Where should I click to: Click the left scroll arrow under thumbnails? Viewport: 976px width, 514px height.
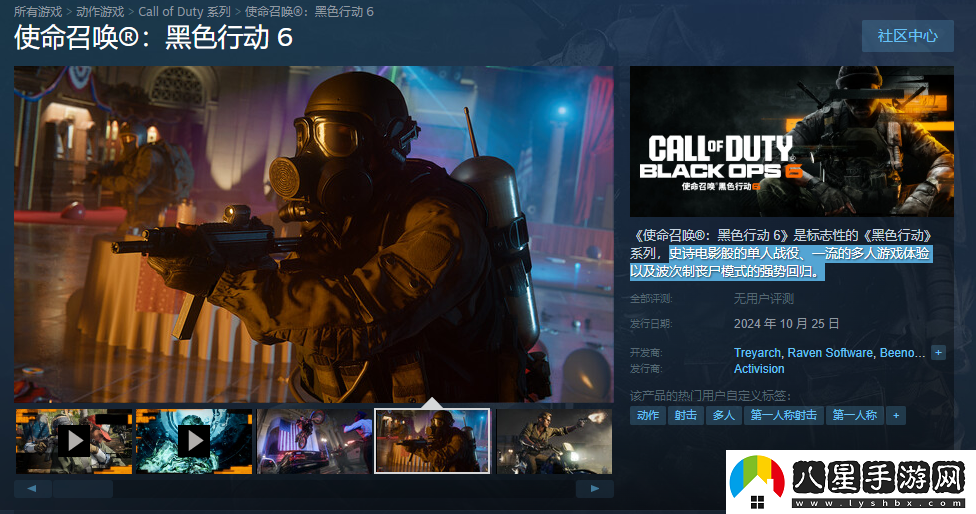[33, 489]
